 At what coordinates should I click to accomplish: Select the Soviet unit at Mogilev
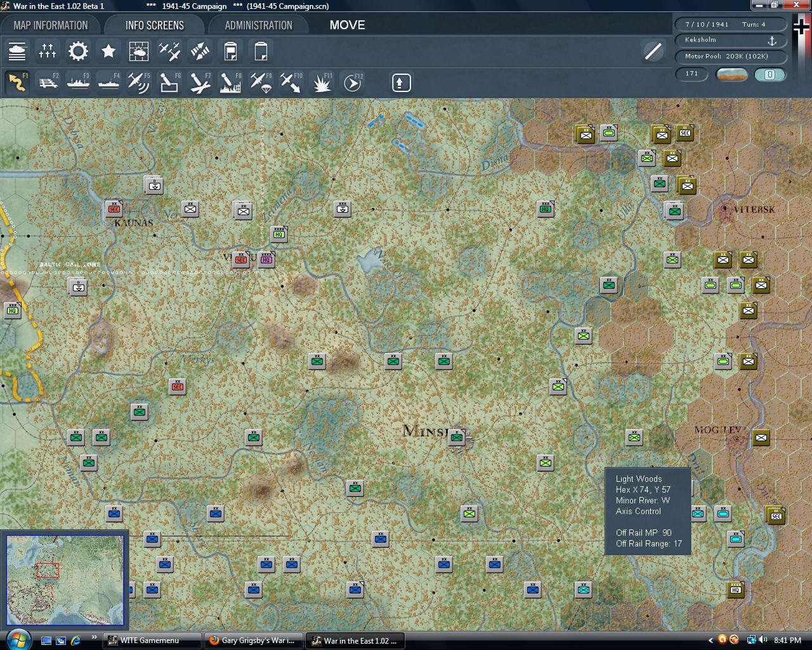[x=761, y=437]
